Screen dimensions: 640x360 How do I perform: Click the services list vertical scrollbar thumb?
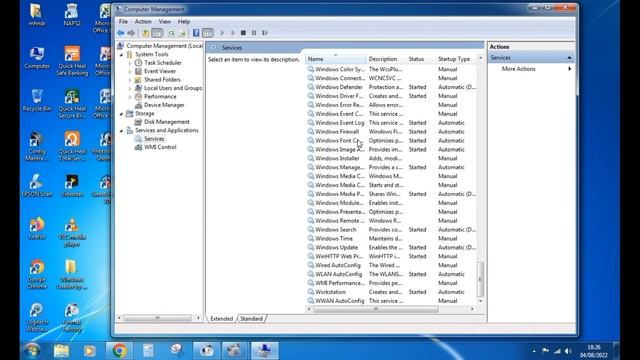[x=480, y=279]
